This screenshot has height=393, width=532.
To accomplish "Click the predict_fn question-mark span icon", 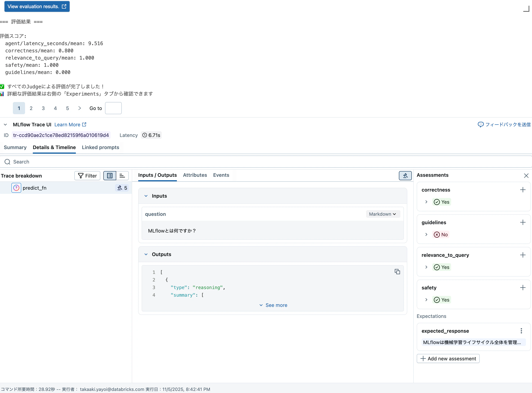I will 16,188.
